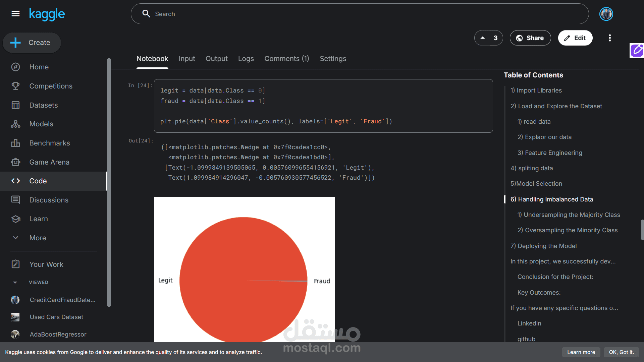Upvote the notebook with arrow button

(482, 38)
